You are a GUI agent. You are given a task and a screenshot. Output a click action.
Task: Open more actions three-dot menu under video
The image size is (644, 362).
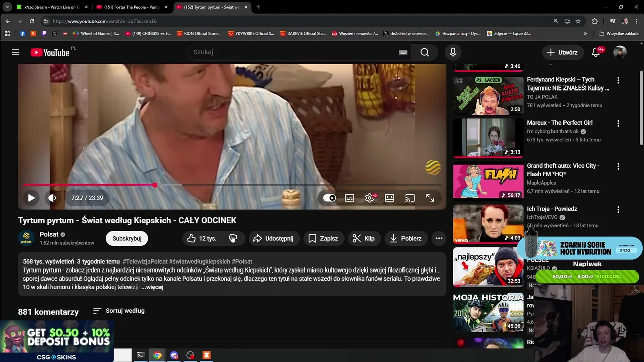(439, 238)
